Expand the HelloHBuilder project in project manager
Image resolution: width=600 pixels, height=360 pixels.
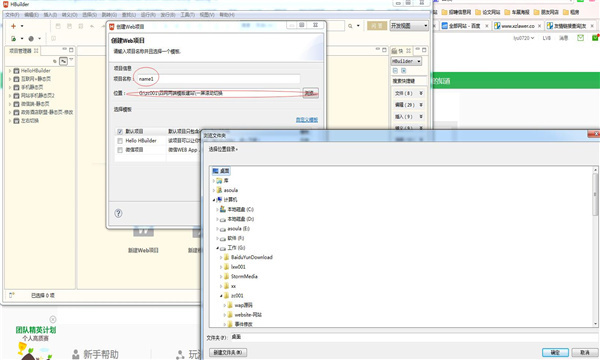click(10, 71)
